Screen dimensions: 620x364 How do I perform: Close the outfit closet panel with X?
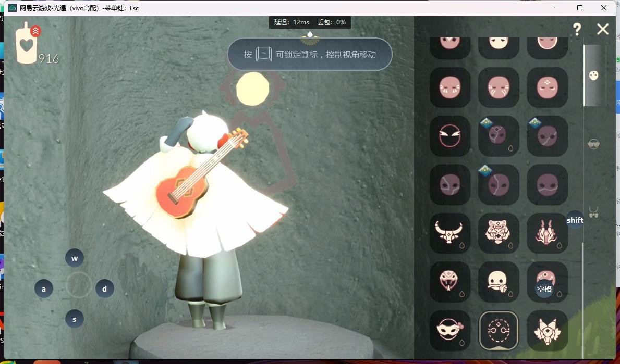coord(603,29)
